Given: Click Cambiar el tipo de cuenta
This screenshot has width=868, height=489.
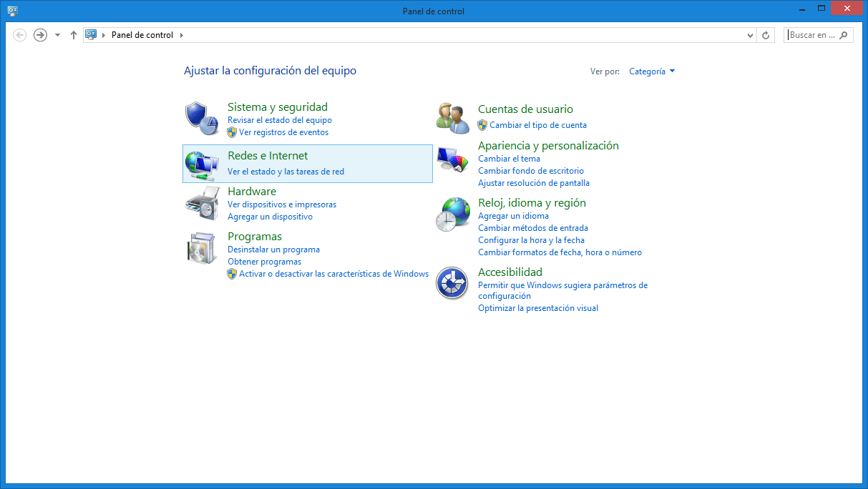Looking at the screenshot, I should [538, 125].
